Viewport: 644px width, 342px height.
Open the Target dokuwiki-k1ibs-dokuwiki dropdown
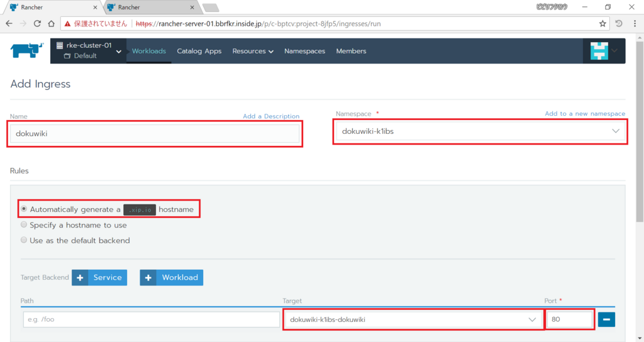(413, 319)
